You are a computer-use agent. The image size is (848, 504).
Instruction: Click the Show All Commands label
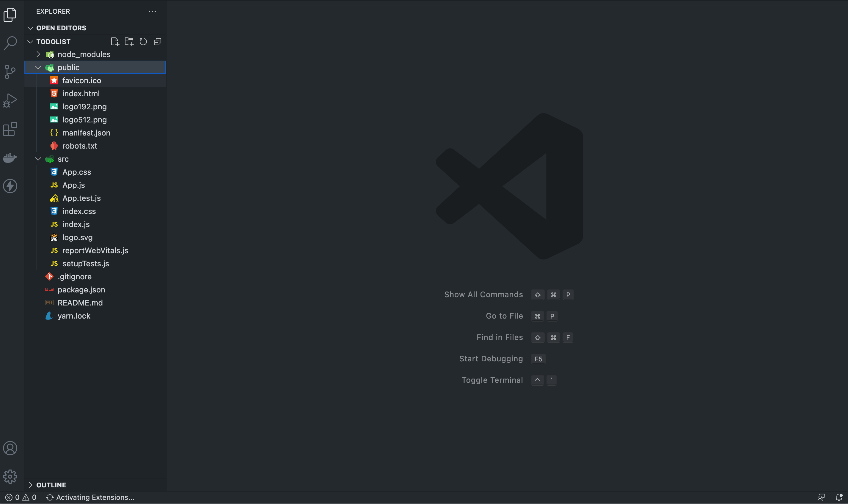(483, 294)
